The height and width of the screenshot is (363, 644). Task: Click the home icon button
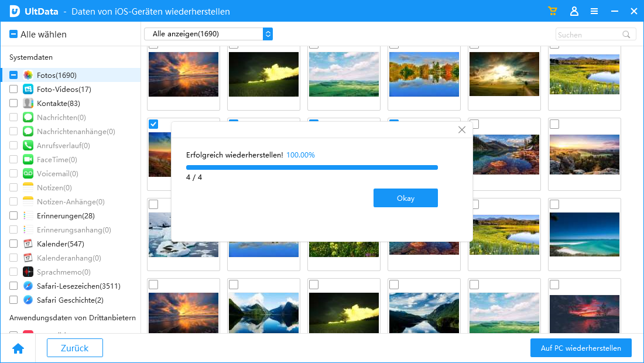(x=18, y=348)
